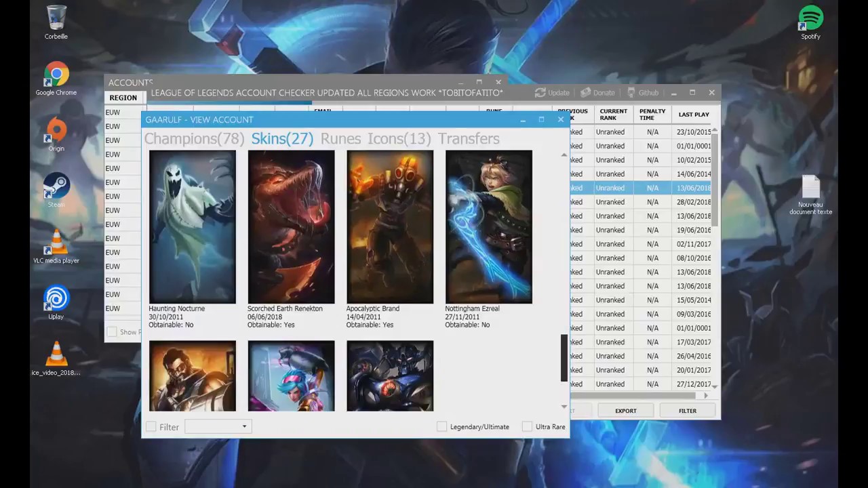Open Spotify desktop shortcut
The height and width of the screenshot is (488, 868).
811,22
